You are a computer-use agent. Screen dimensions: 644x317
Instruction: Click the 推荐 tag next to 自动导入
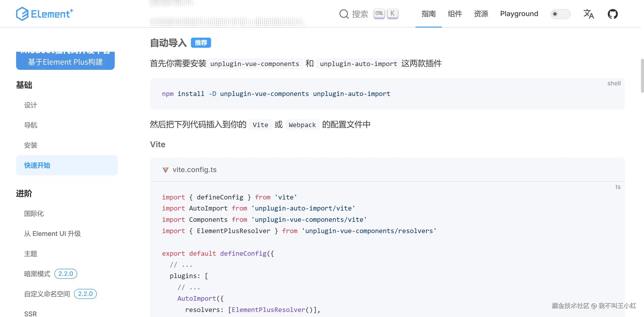(201, 43)
